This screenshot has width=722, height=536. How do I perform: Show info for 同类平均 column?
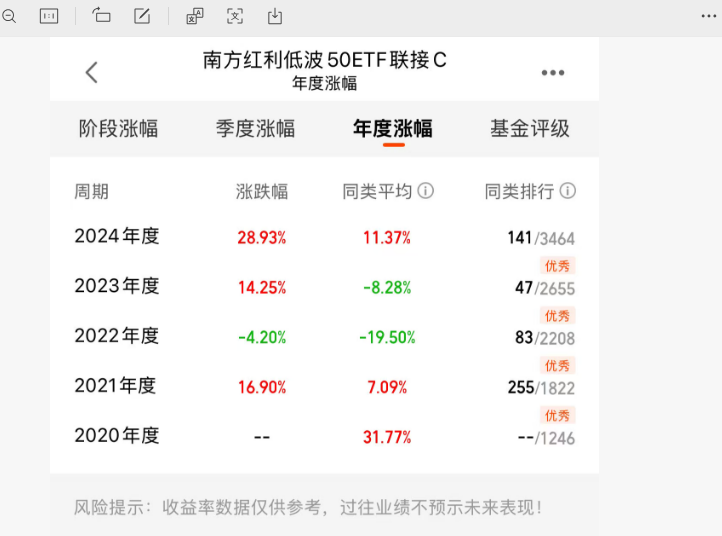point(425,191)
